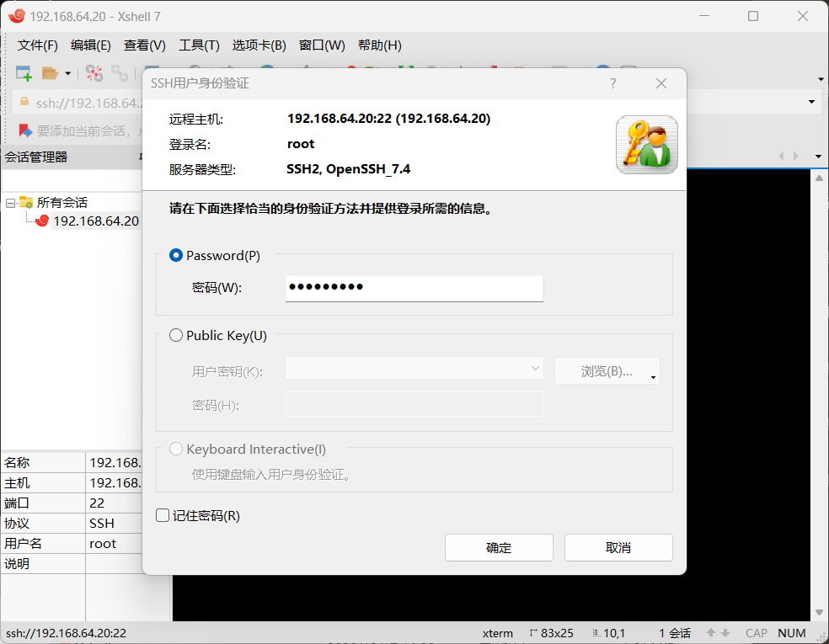Click the 密码(H) passphrase field
The height and width of the screenshot is (644, 829).
coord(414,403)
